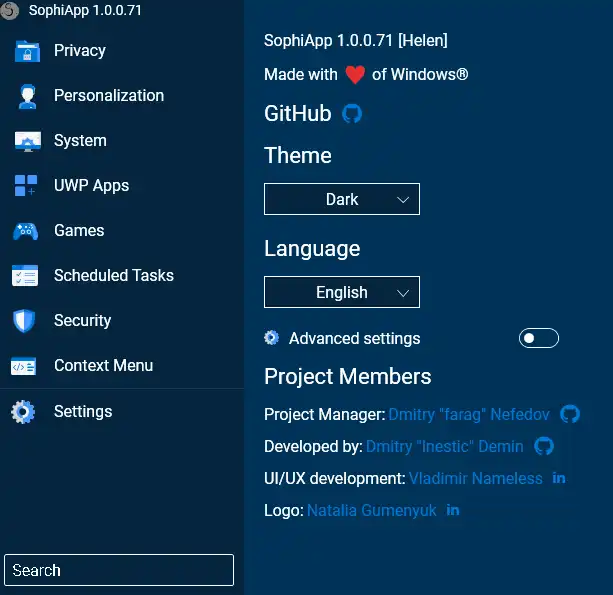
Task: Select UWP Apps in the sidebar
Action: 91,186
